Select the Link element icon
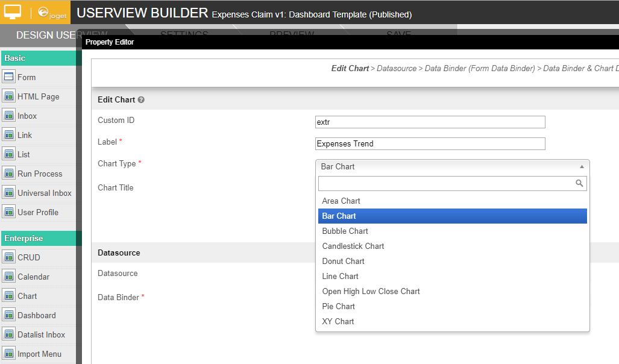The height and width of the screenshot is (364, 619). pos(8,135)
